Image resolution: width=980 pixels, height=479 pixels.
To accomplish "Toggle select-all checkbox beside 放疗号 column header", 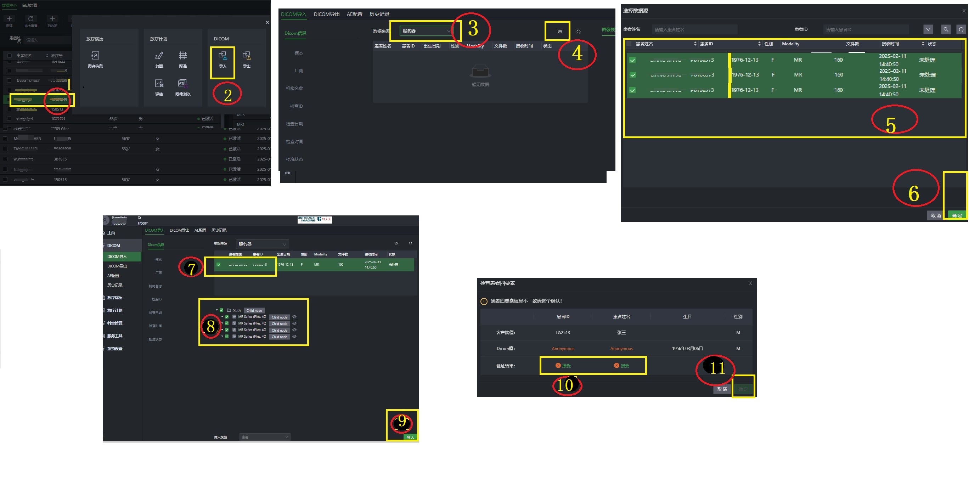I will tap(10, 56).
